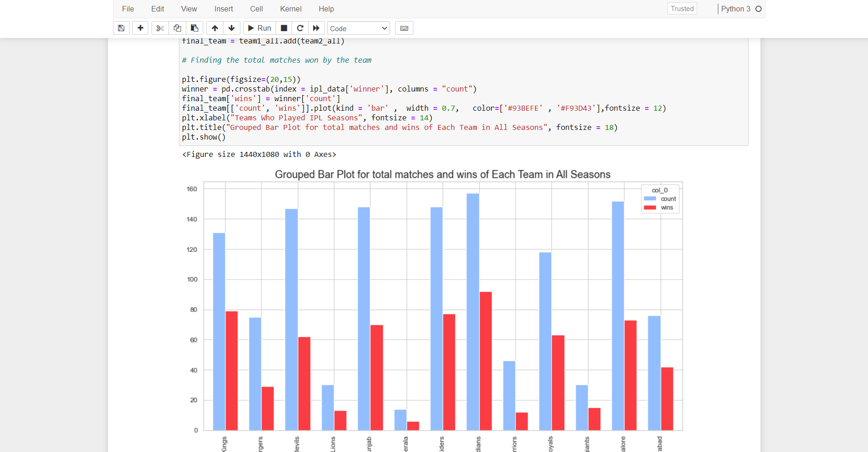Screen dimensions: 868x452
Task: Open the Help menu
Action: (326, 9)
